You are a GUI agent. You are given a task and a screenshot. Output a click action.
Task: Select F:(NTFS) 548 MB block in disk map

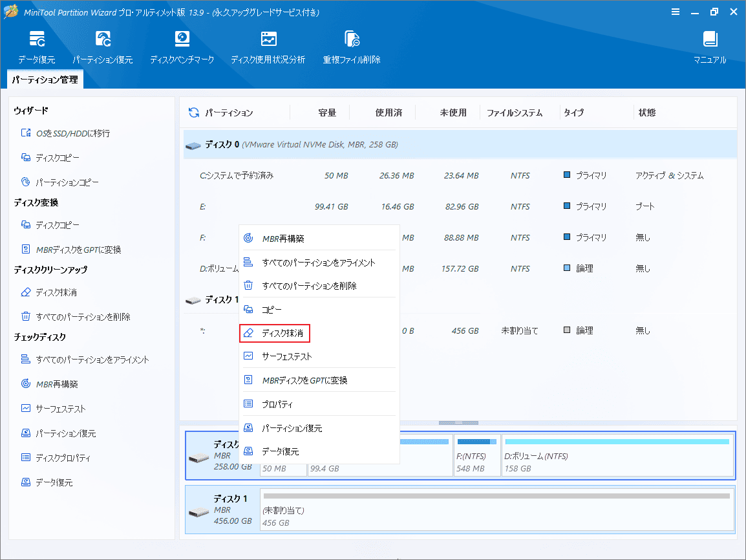(476, 455)
